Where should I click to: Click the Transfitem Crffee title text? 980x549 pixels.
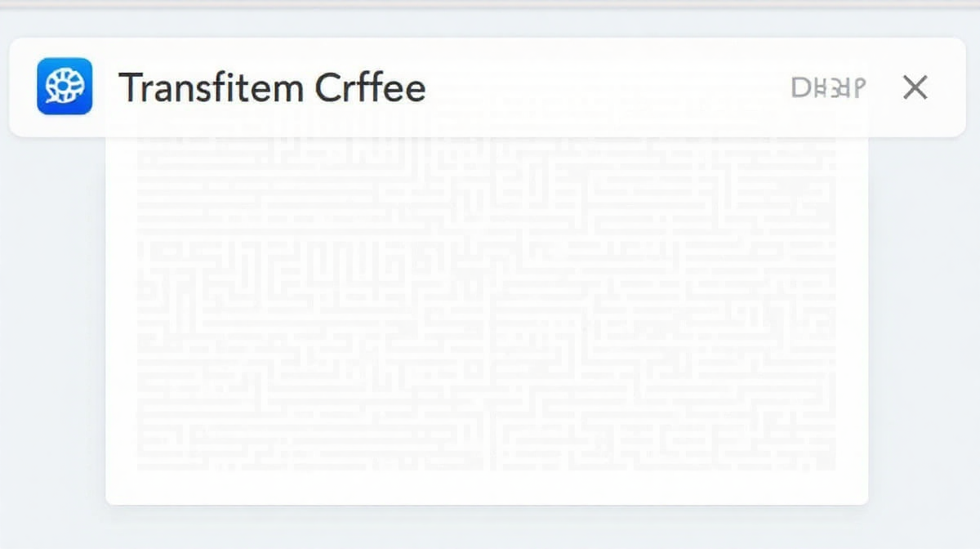(272, 87)
